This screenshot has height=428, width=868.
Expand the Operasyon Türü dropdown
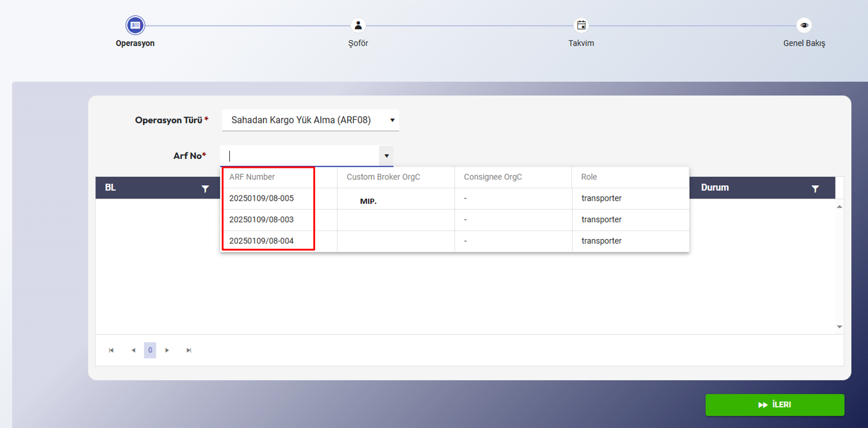pos(392,120)
